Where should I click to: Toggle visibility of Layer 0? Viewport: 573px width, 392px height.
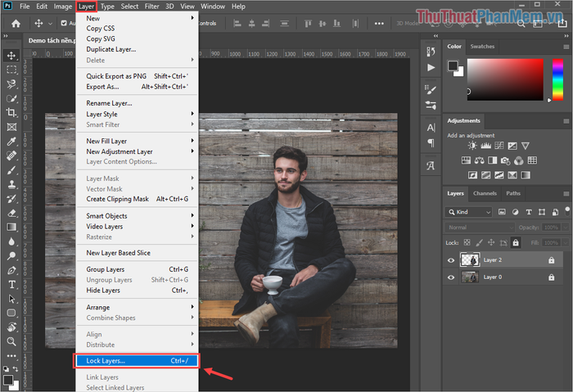coord(450,277)
